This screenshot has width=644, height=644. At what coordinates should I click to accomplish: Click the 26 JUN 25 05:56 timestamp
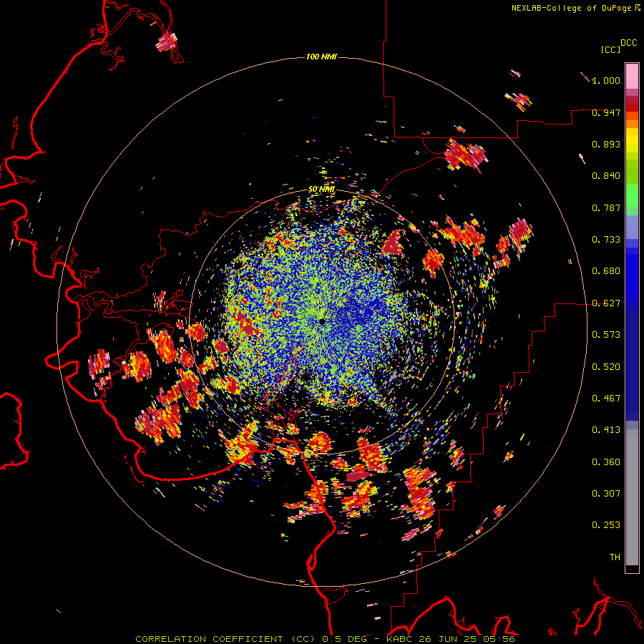tap(467, 639)
